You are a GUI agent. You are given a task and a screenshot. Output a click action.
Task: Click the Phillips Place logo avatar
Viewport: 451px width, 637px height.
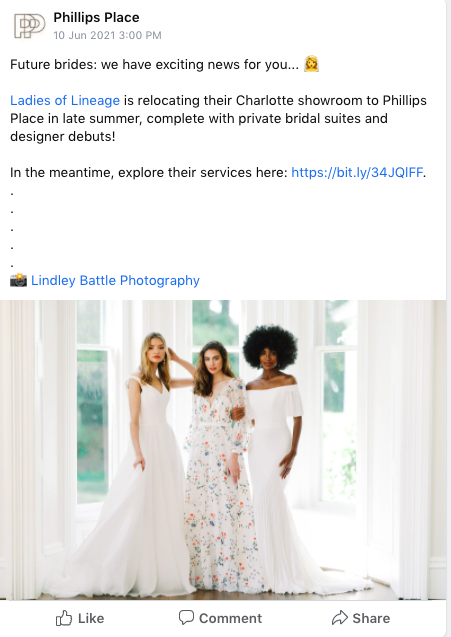tap(29, 26)
